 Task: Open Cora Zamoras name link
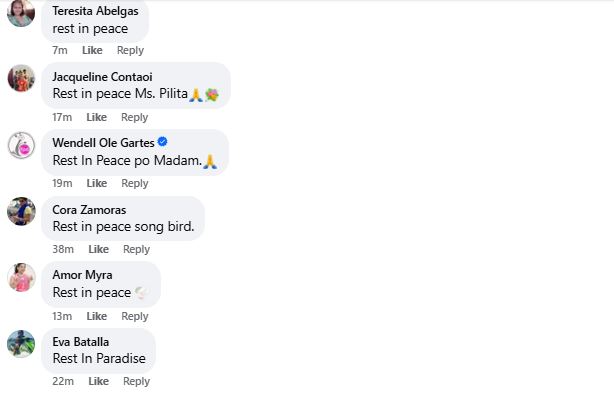point(89,210)
